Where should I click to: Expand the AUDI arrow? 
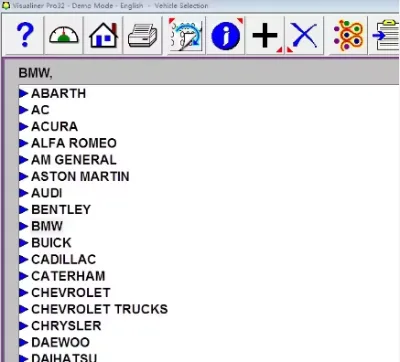click(23, 193)
